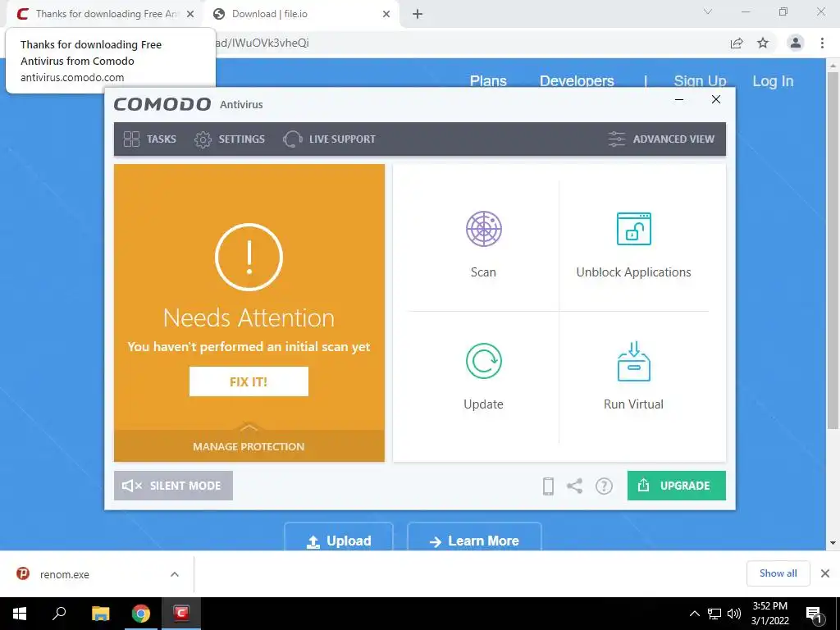Toggle Silent Mode
The width and height of the screenshot is (840, 630).
173,486
